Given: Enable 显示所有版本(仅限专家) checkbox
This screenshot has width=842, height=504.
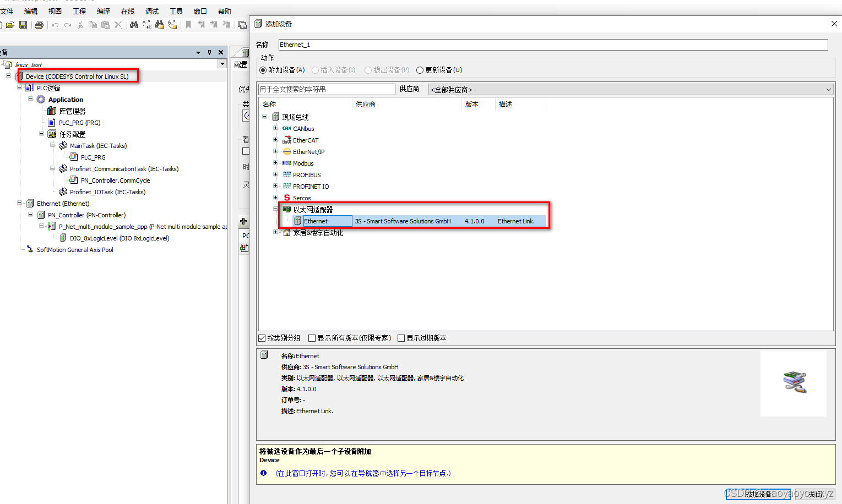Looking at the screenshot, I should 312,338.
